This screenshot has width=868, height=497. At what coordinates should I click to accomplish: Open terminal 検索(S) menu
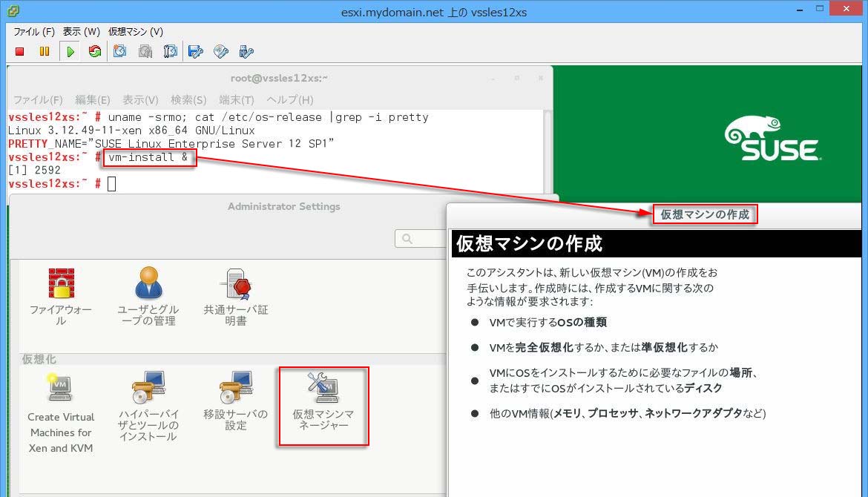(x=188, y=99)
